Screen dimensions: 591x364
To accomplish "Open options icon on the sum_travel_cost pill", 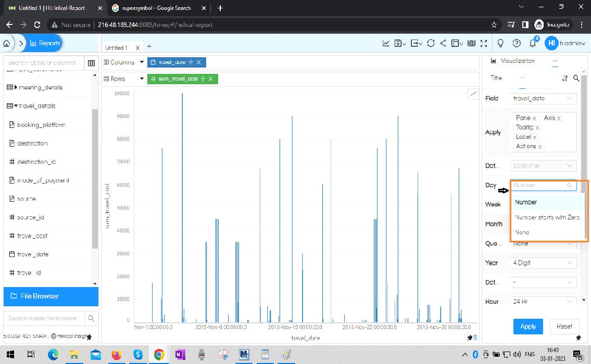I will [x=203, y=79].
